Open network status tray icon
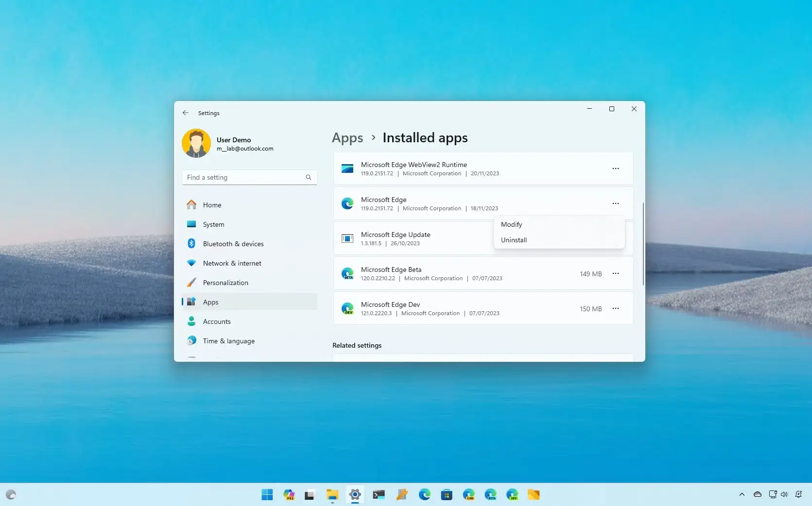This screenshot has width=812, height=506. [773, 494]
